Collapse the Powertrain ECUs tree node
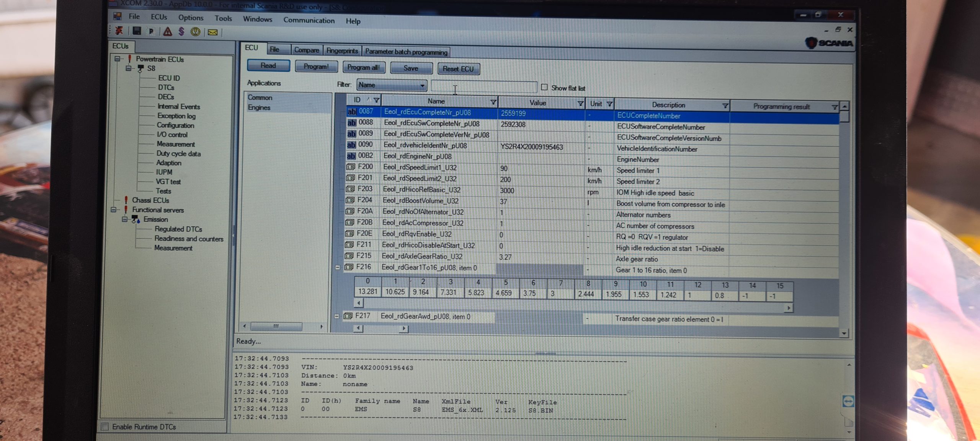 [118, 59]
